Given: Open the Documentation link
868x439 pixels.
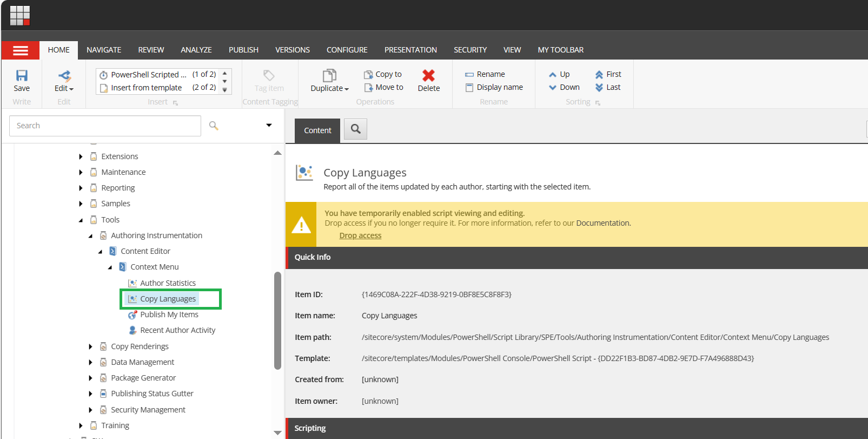Looking at the screenshot, I should [603, 223].
